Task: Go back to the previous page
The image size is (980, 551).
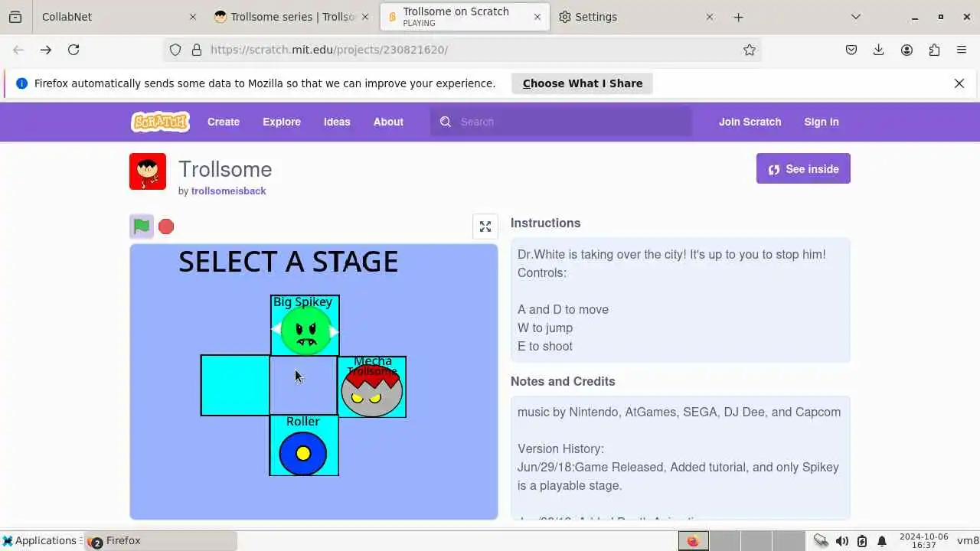Action: pos(18,50)
